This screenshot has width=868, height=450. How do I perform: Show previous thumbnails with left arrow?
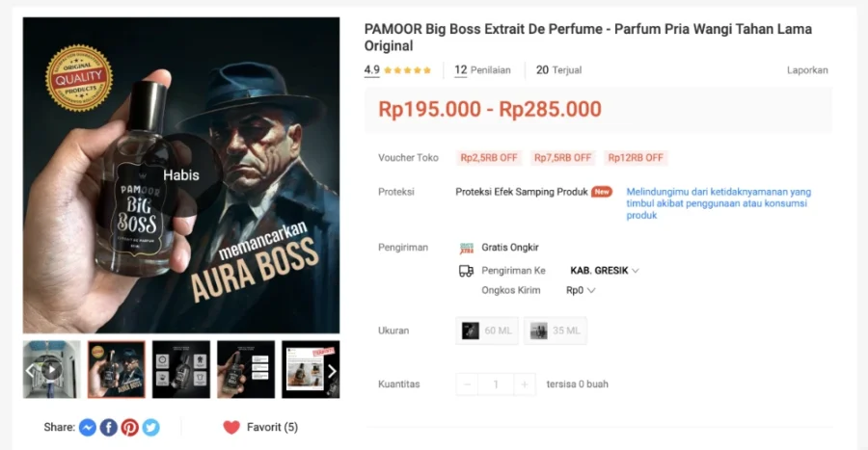coord(30,370)
